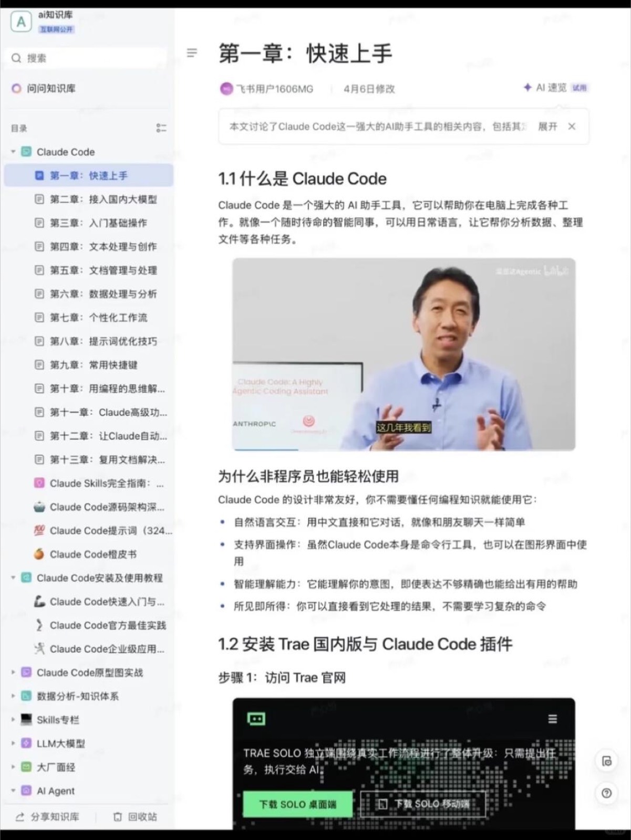Collapse Claude Code安装及使用教程 folder arrow

coord(13,577)
